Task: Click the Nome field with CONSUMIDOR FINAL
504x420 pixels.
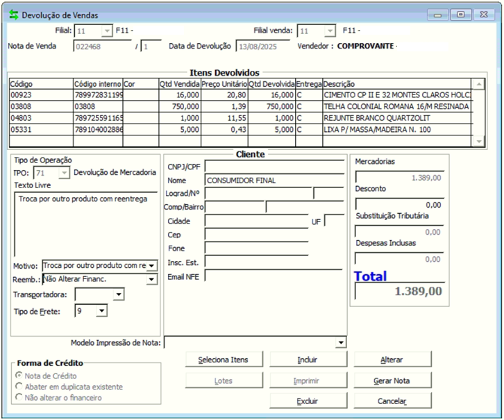Action: coord(274,180)
